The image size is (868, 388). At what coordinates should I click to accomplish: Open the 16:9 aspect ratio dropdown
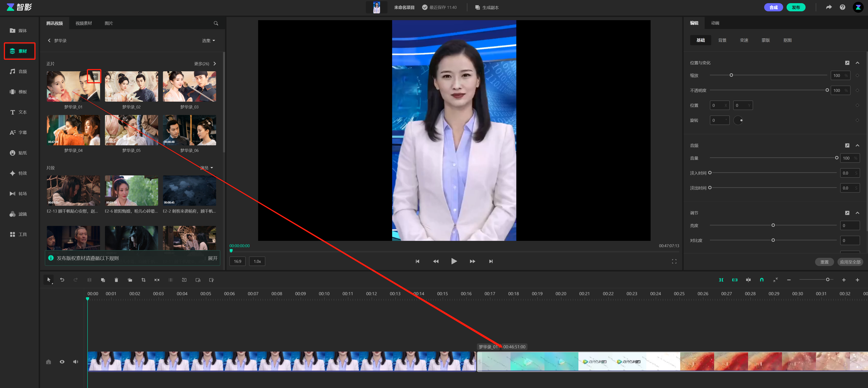237,261
